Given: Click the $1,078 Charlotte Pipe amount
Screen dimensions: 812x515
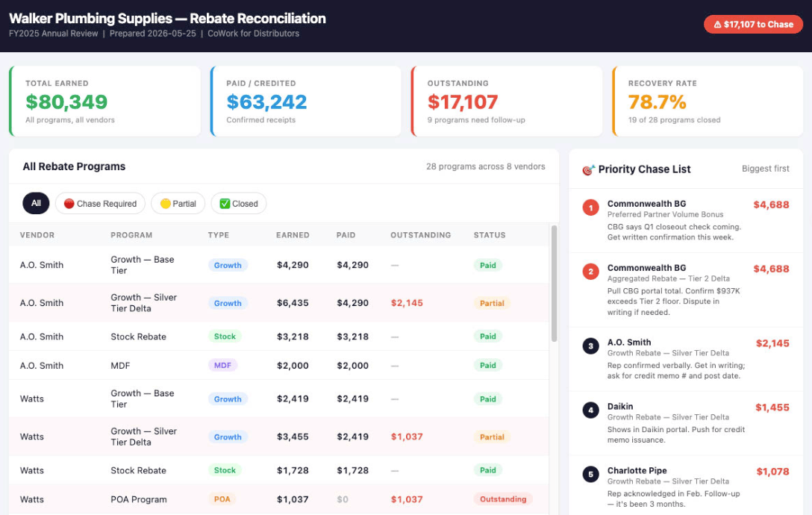Looking at the screenshot, I should click(772, 472).
